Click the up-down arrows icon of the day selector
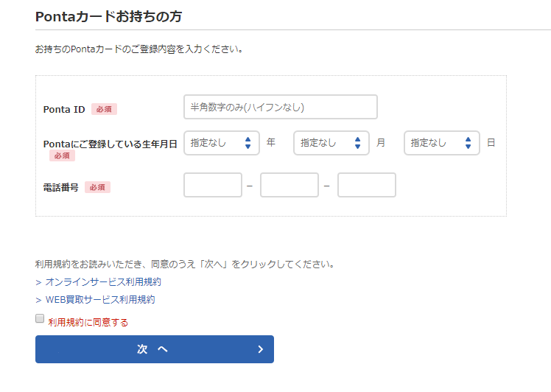This screenshot has height=392, width=551. tap(468, 143)
